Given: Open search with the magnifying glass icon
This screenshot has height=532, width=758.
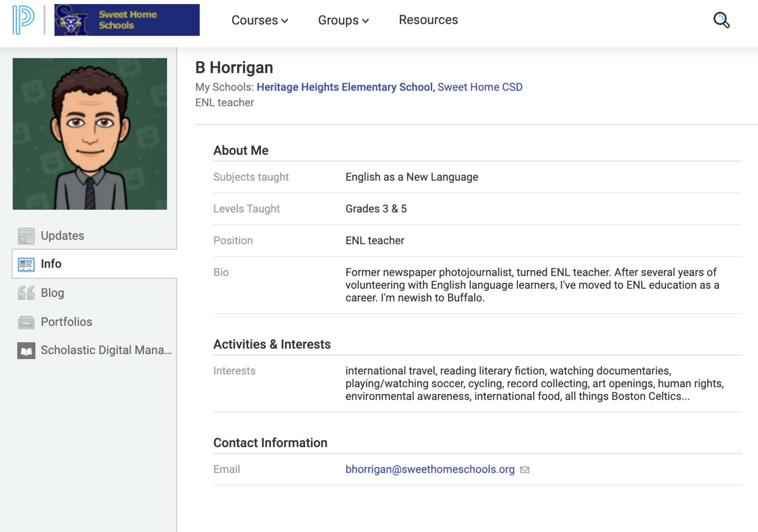Looking at the screenshot, I should (721, 20).
